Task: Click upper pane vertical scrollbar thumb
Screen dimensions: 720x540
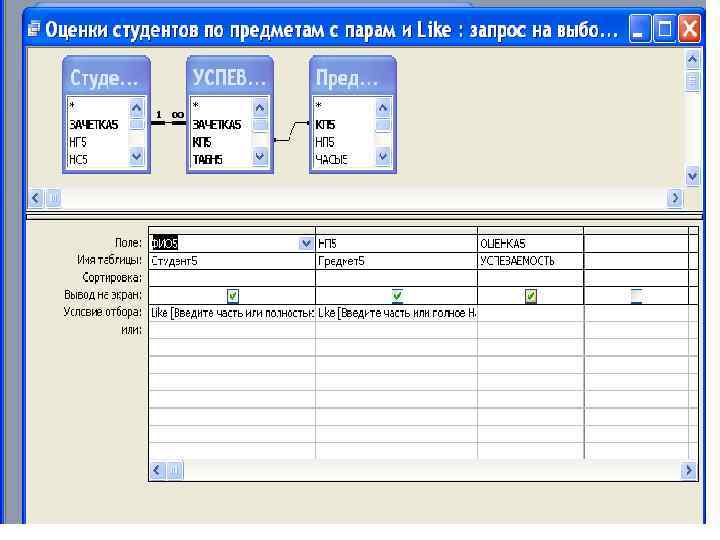Action: pos(692,81)
